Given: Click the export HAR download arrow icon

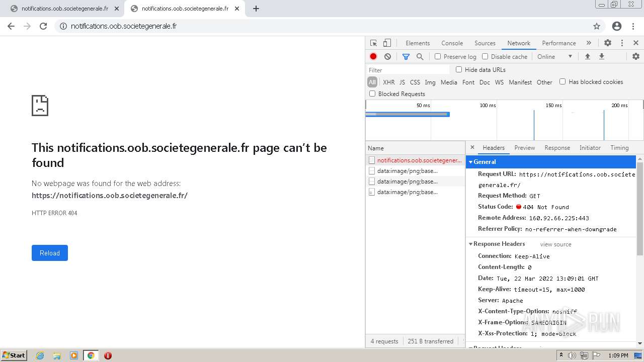Looking at the screenshot, I should point(601,56).
